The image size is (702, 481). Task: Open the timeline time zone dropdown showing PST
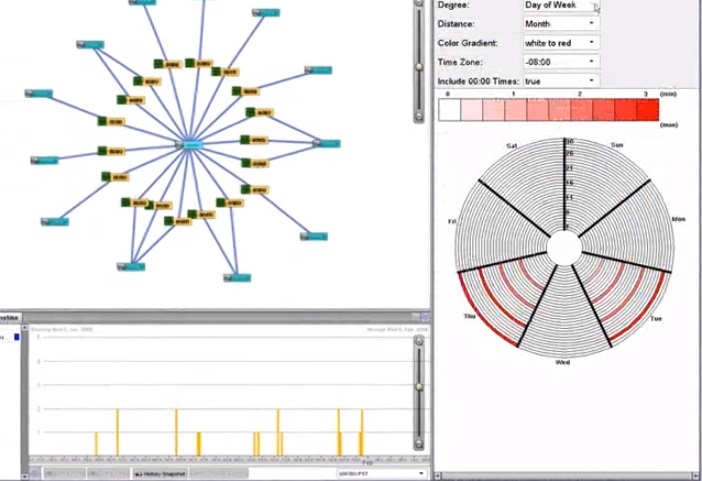click(381, 473)
